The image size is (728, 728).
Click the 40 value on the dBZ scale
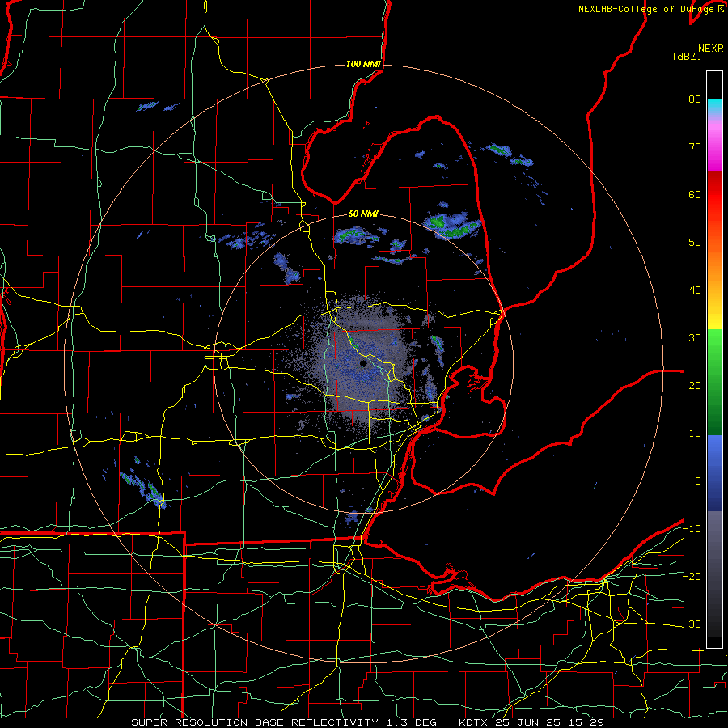click(695, 290)
